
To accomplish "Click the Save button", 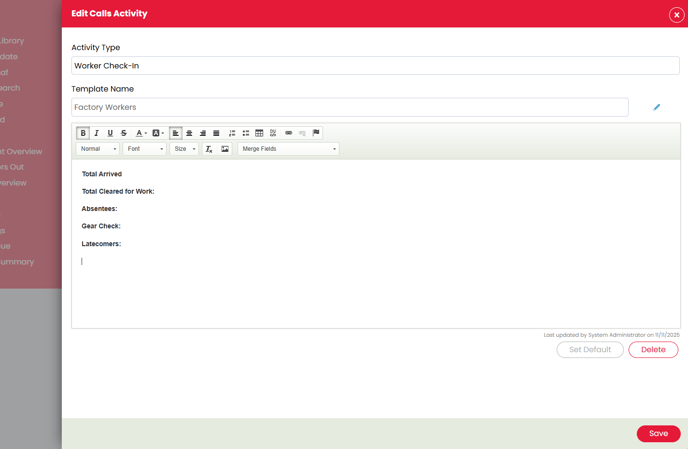I will coord(658,433).
